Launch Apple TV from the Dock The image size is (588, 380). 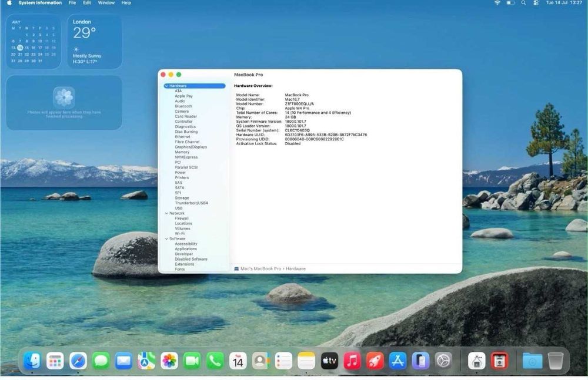pos(329,361)
